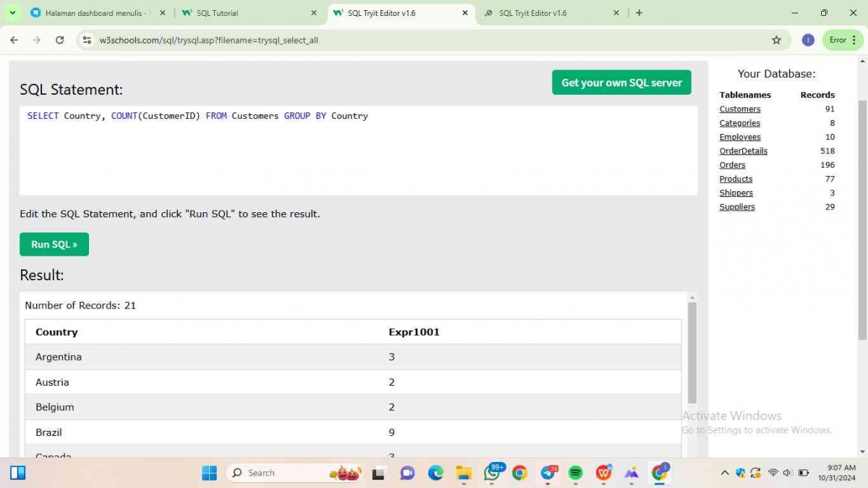
Task: Click the taskbar Search box
Action: [294, 473]
